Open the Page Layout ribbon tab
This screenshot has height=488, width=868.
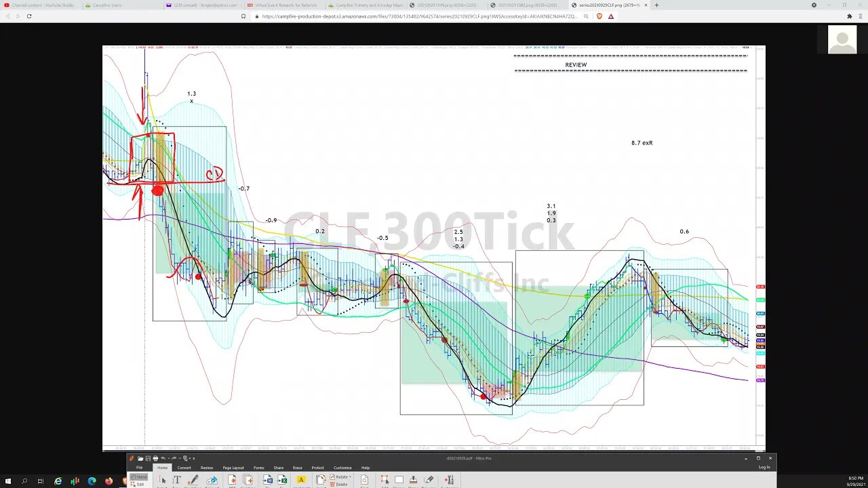point(233,468)
